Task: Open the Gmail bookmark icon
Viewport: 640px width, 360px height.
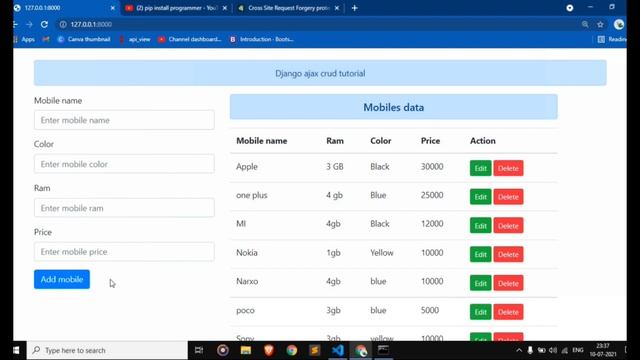Action: 46,39
